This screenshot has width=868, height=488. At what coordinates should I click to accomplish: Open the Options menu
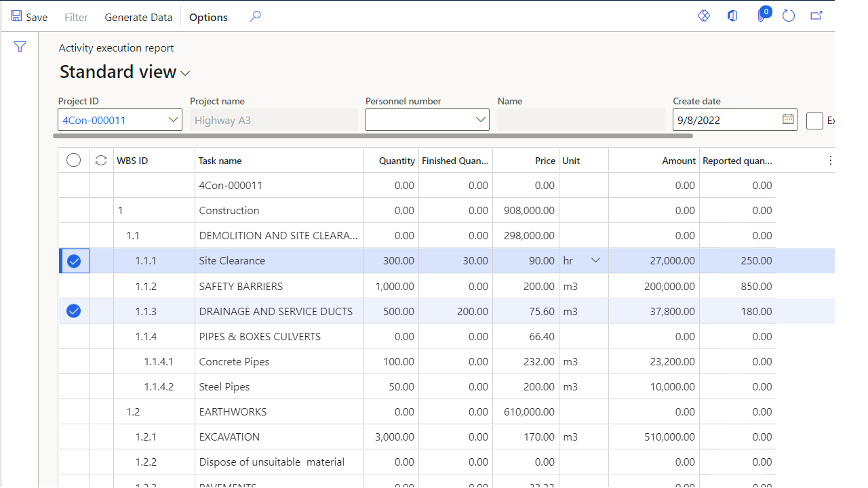208,17
